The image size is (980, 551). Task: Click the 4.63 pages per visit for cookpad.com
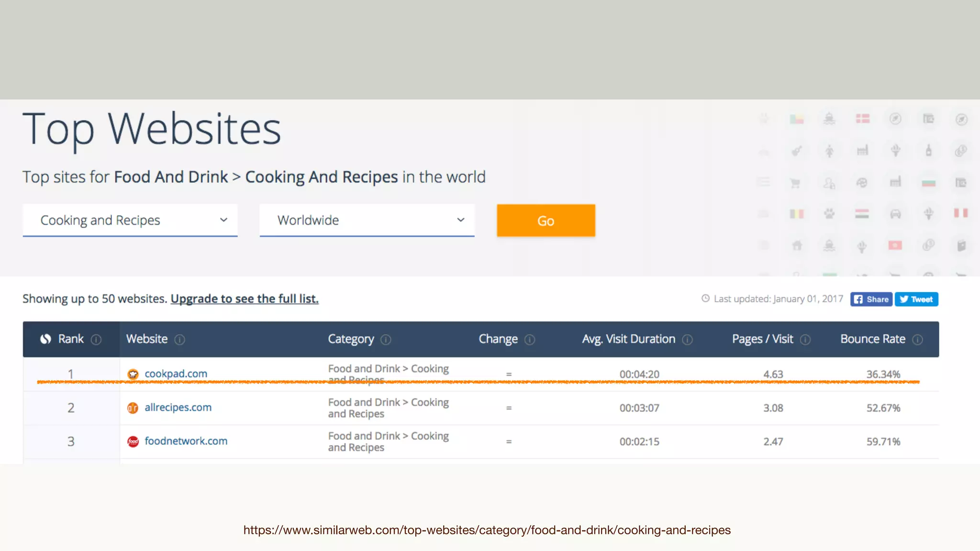coord(773,374)
